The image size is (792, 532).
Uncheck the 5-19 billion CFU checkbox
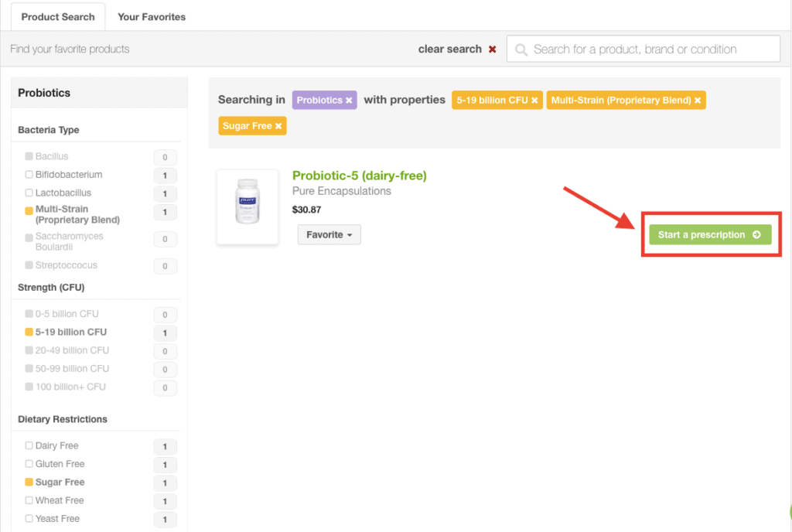[x=29, y=332]
